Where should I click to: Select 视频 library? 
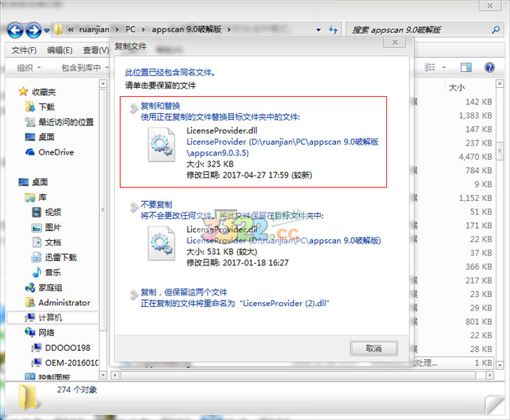point(52,212)
